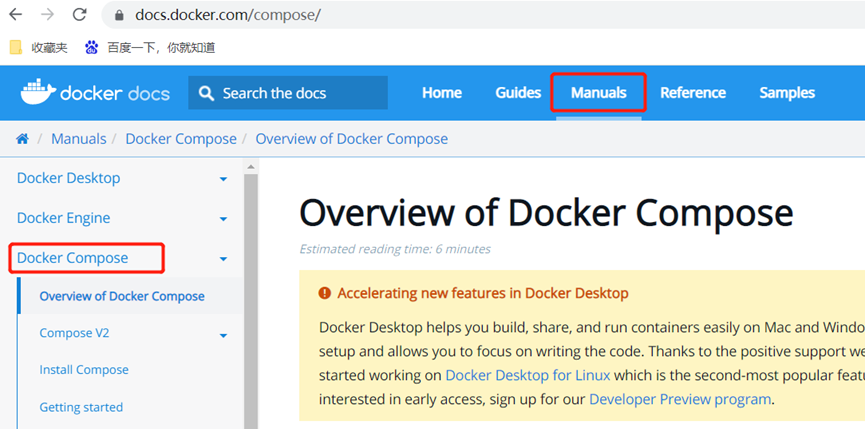This screenshot has height=429, width=865.
Task: Click the lock icon in address bar
Action: pyautogui.click(x=119, y=15)
